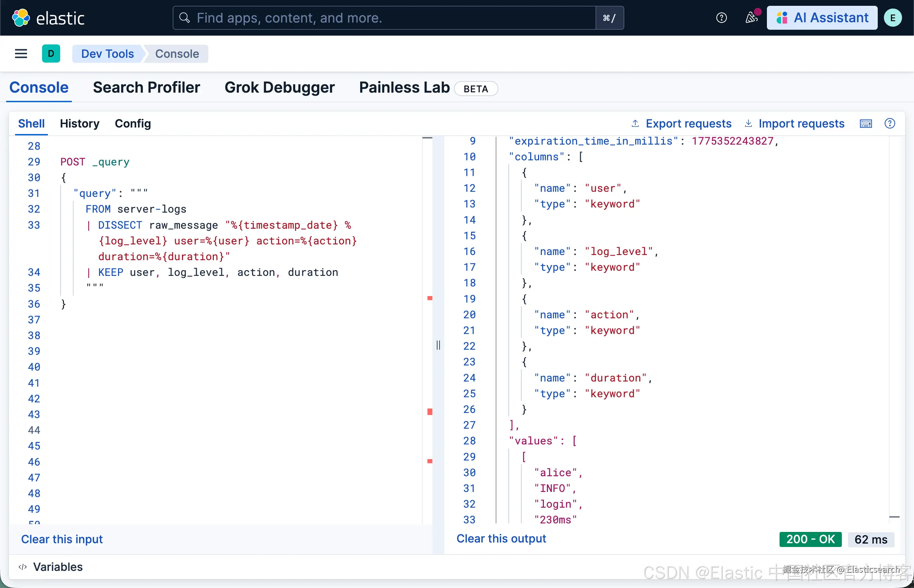914x588 pixels.
Task: Click the Elastic logo home icon
Action: tap(21, 18)
